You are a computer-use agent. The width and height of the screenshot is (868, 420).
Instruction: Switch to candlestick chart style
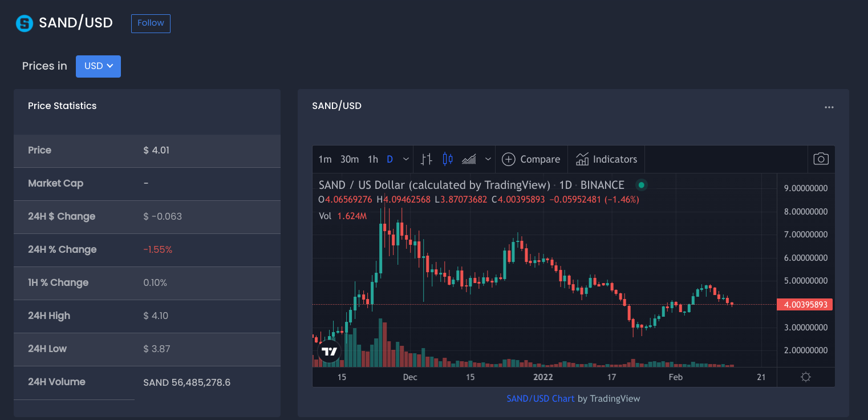448,159
